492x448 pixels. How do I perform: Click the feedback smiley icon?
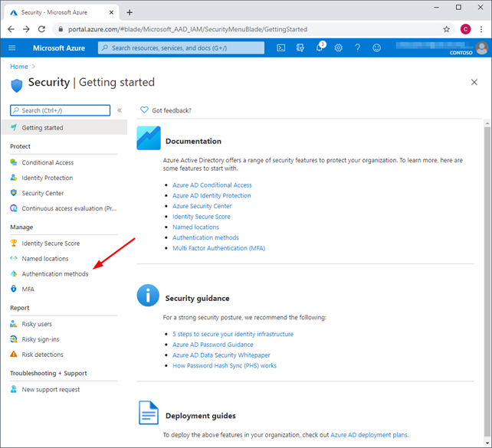(x=376, y=47)
